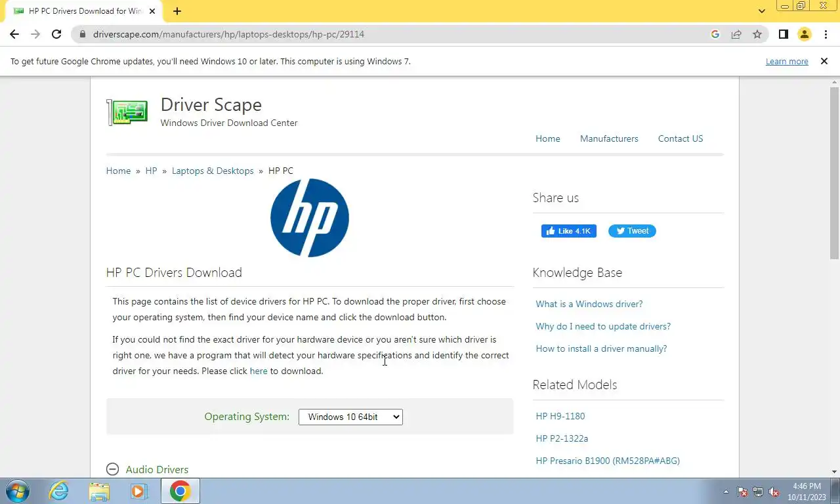
Task: Open What is a Windows driver? link
Action: [589, 304]
